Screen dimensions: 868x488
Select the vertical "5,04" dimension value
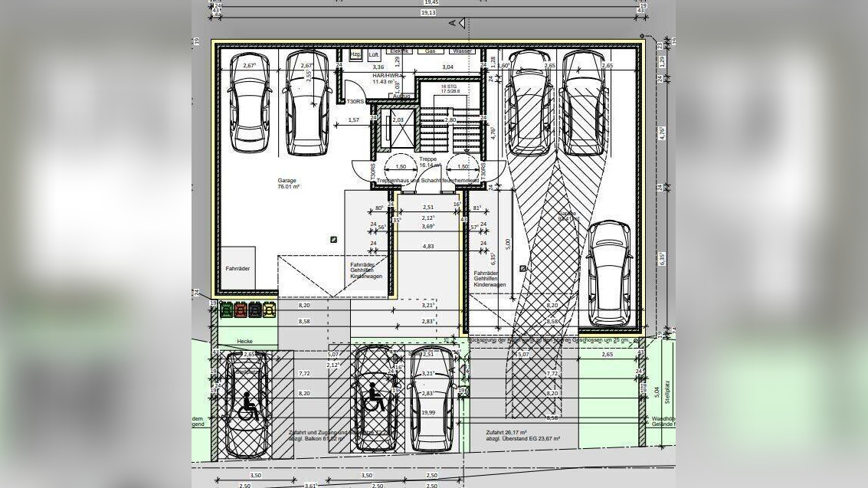point(657,392)
